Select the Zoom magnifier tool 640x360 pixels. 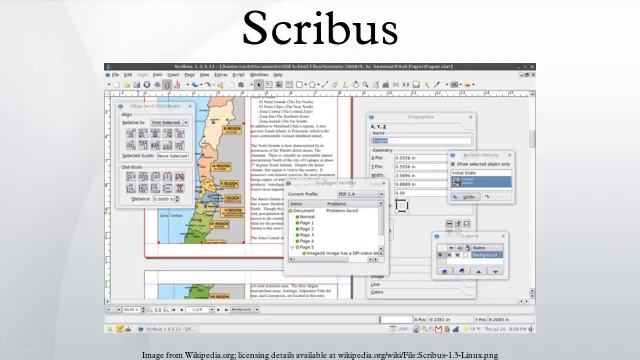[x=365, y=84]
